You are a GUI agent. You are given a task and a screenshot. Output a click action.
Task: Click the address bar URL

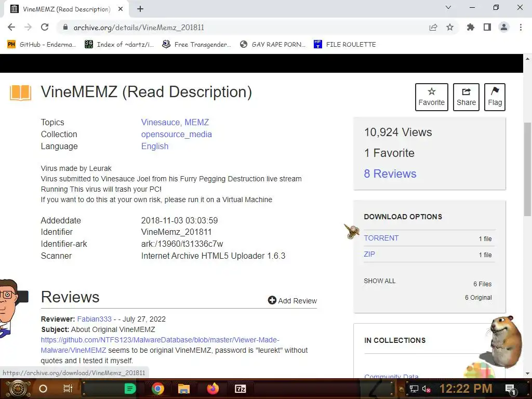click(139, 28)
